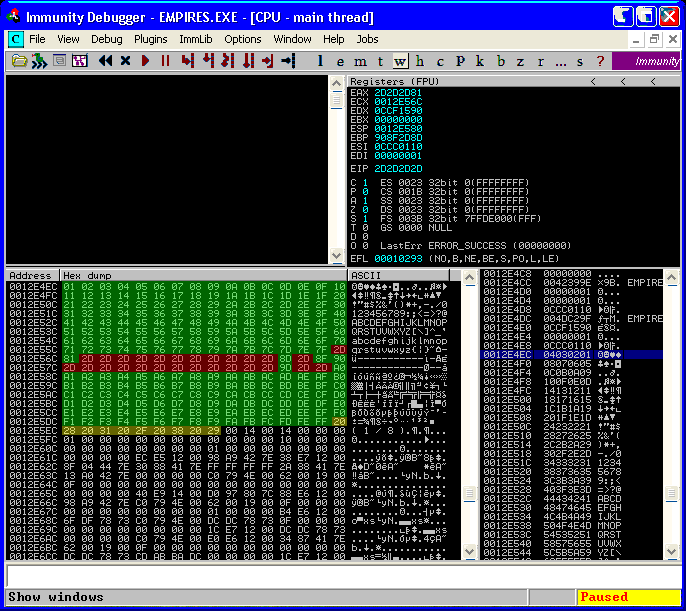Open the Plugins menu
This screenshot has height=611, width=686.
(x=150, y=39)
